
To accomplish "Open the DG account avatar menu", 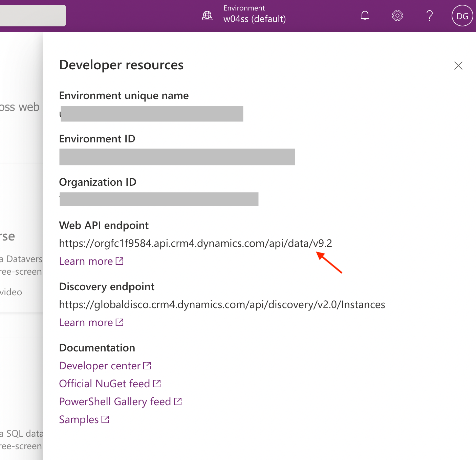I will coord(462,16).
